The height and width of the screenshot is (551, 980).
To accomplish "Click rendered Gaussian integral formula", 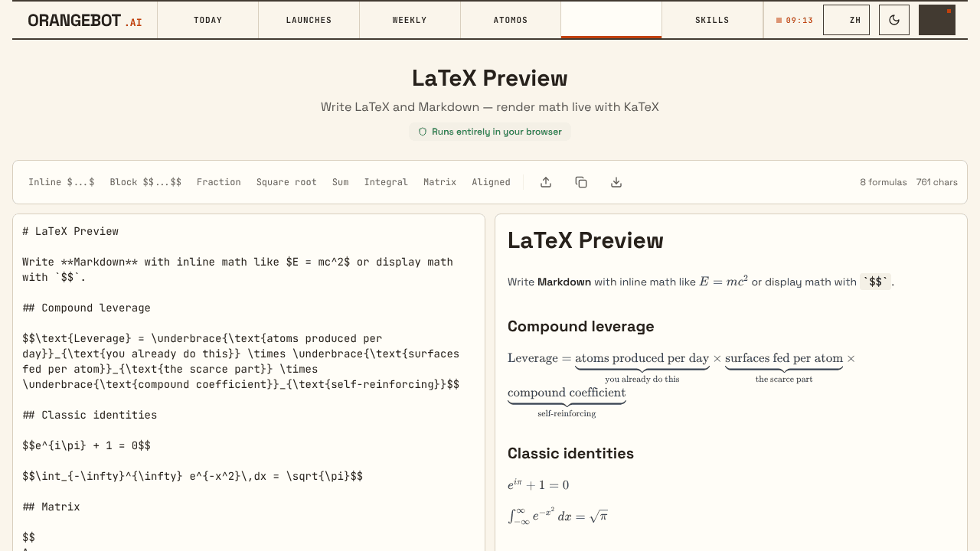I will click(558, 516).
